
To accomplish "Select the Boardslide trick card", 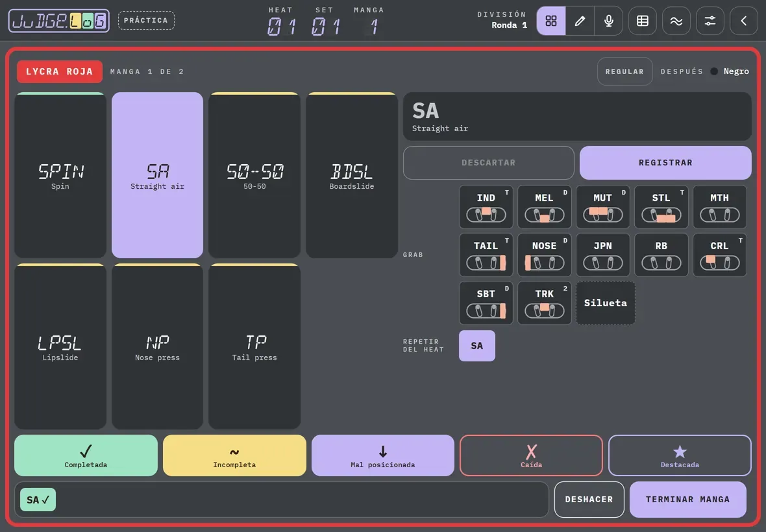I will pyautogui.click(x=352, y=175).
